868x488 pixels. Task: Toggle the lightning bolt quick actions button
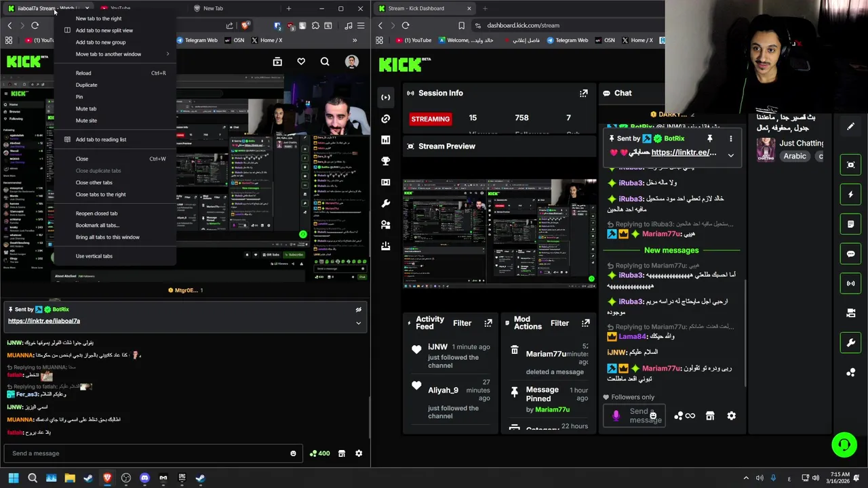pyautogui.click(x=850, y=195)
